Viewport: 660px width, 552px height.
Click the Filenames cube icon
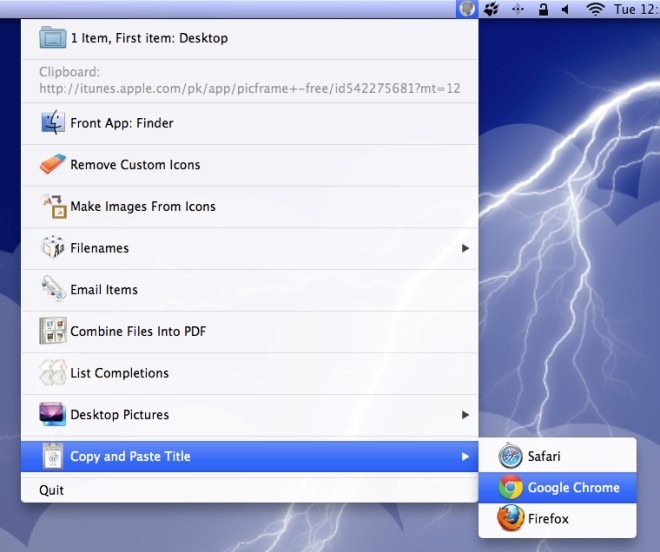tap(53, 247)
